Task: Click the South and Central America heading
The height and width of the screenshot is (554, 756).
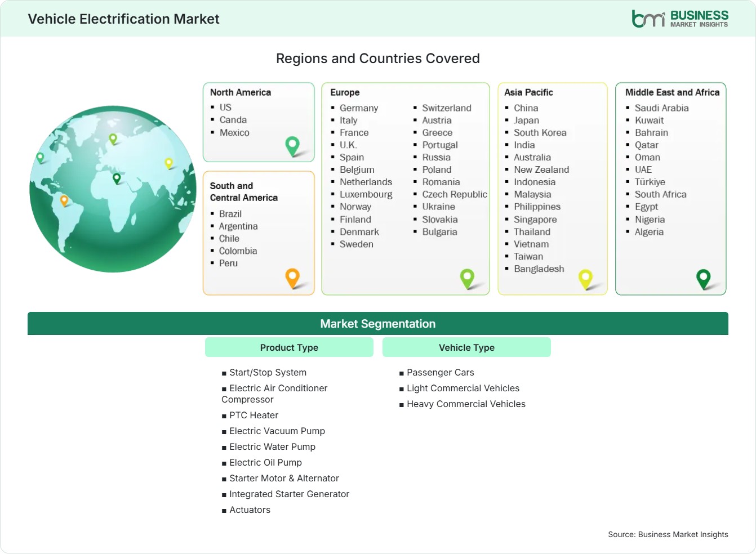Action: 244,191
